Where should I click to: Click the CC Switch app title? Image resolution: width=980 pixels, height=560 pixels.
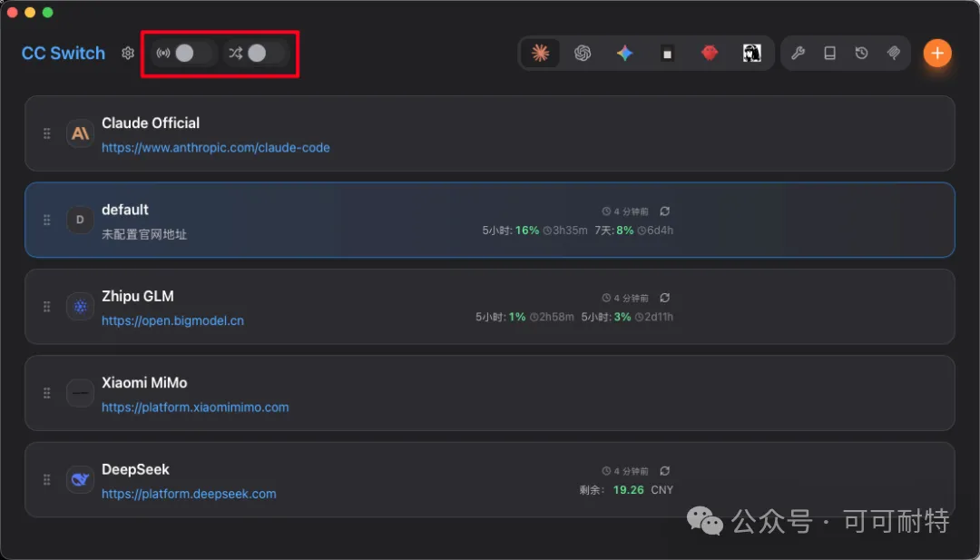tap(64, 54)
